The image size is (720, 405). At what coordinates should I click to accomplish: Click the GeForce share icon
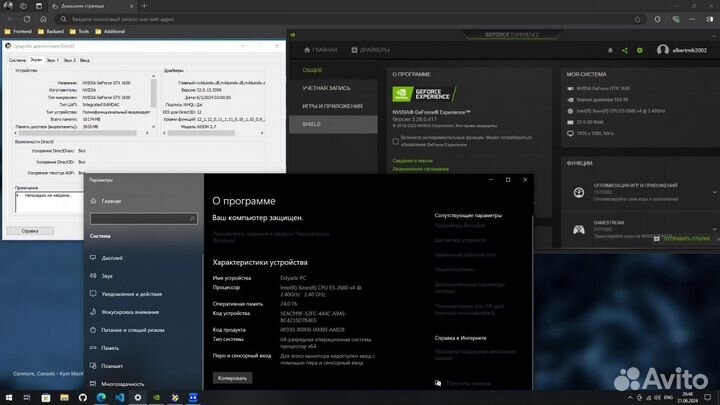point(624,49)
